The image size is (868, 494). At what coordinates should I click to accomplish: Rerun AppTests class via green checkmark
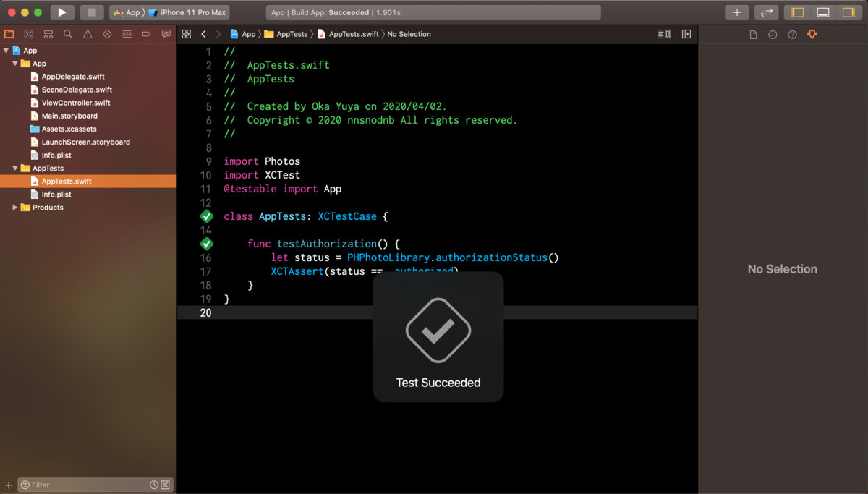point(206,216)
